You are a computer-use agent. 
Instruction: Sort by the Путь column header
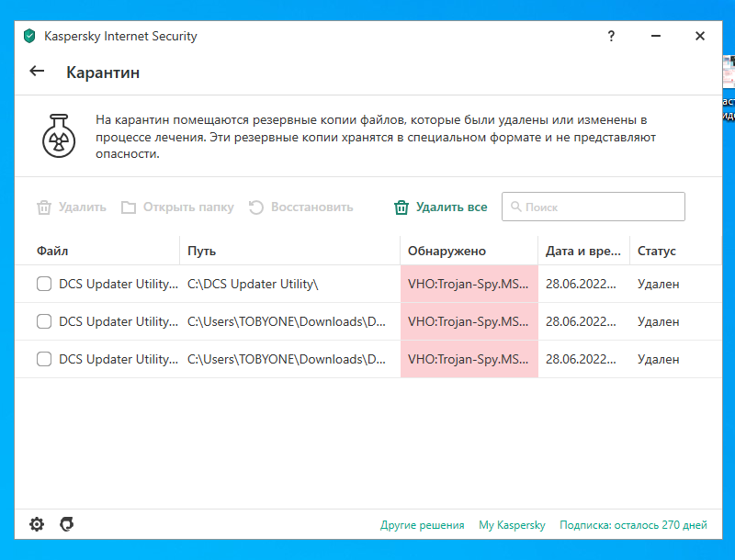(x=201, y=251)
